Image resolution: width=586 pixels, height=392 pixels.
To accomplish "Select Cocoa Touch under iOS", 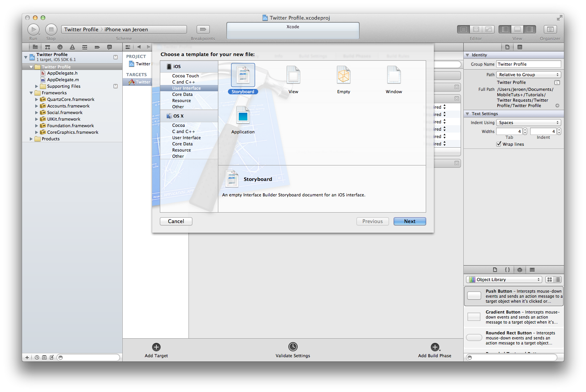I will [185, 76].
